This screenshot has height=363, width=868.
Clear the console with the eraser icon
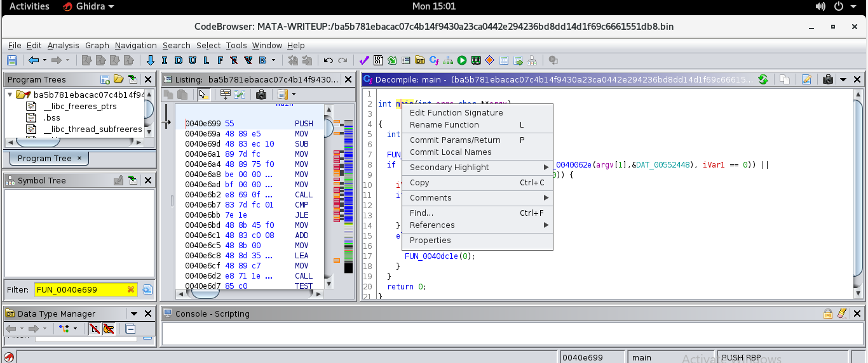click(842, 313)
